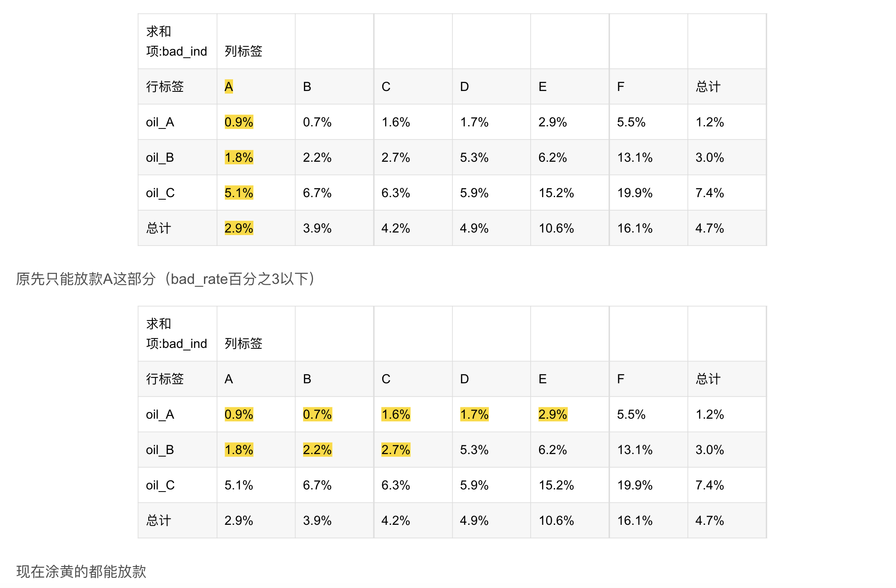The height and width of the screenshot is (588, 896).
Task: Select 总计 column header in first table
Action: pyautogui.click(x=708, y=87)
